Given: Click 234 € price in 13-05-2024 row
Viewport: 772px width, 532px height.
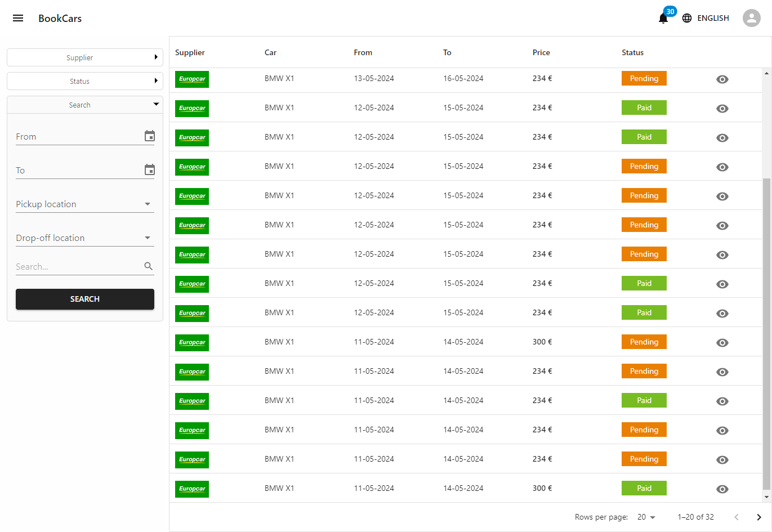Looking at the screenshot, I should coord(542,78).
